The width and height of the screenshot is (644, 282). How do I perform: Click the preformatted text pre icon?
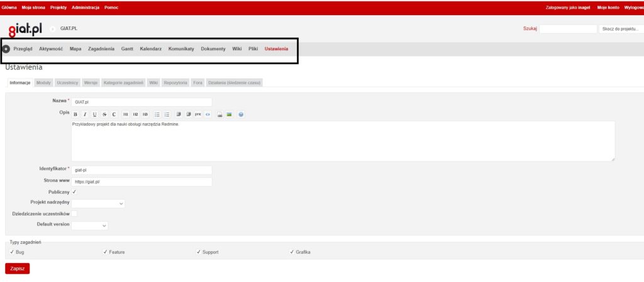tap(198, 114)
